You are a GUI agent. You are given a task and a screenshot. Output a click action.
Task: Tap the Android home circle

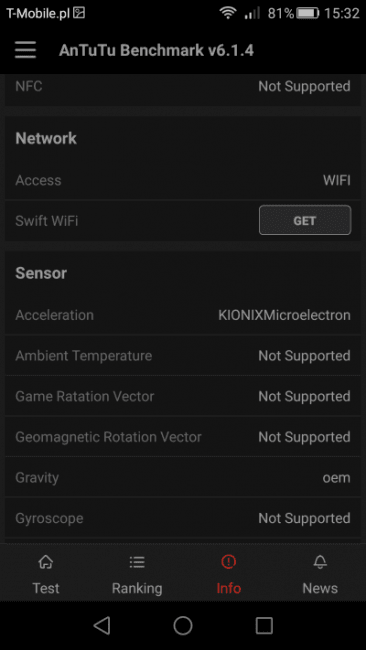(183, 625)
